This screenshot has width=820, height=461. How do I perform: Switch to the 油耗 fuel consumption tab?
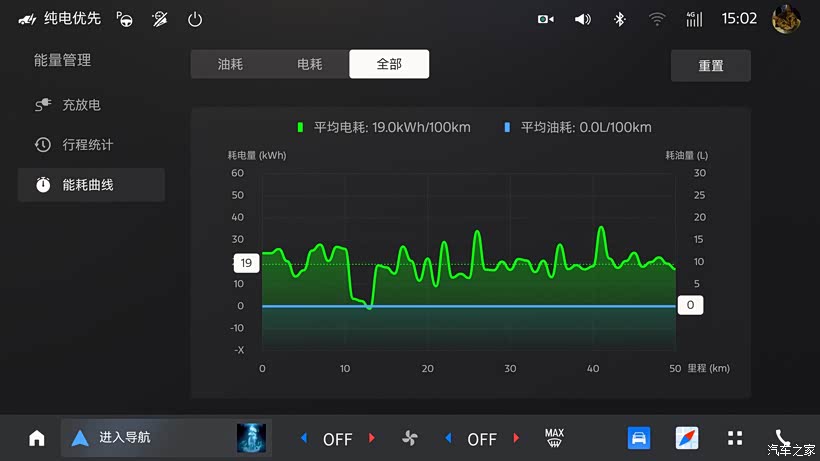point(230,64)
